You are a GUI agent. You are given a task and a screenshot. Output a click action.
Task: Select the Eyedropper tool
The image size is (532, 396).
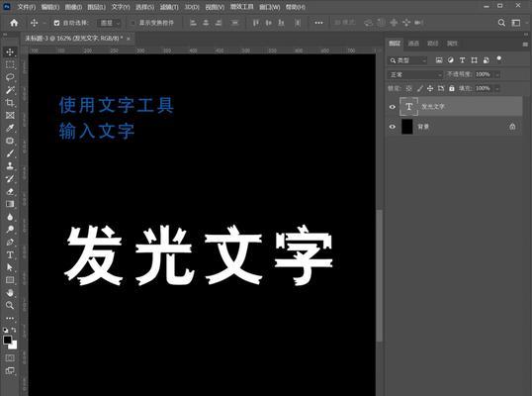coord(10,128)
